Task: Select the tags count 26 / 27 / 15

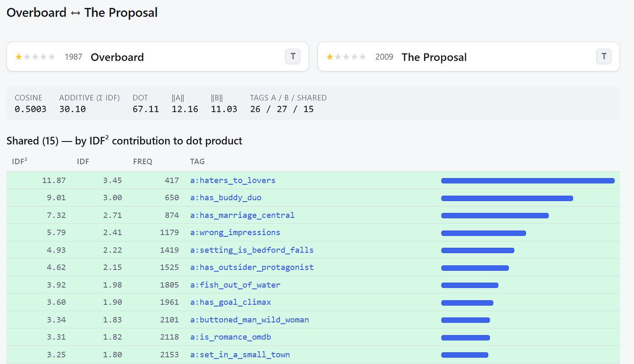Action: pyautogui.click(x=282, y=109)
